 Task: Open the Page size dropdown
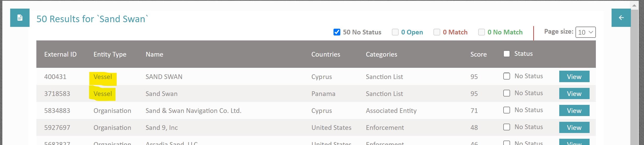[585, 32]
